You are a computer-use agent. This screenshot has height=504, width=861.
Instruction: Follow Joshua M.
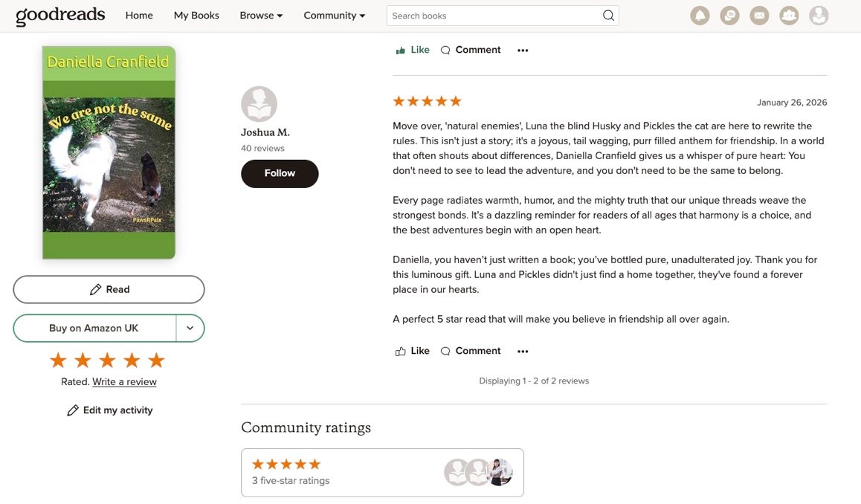[x=280, y=173]
